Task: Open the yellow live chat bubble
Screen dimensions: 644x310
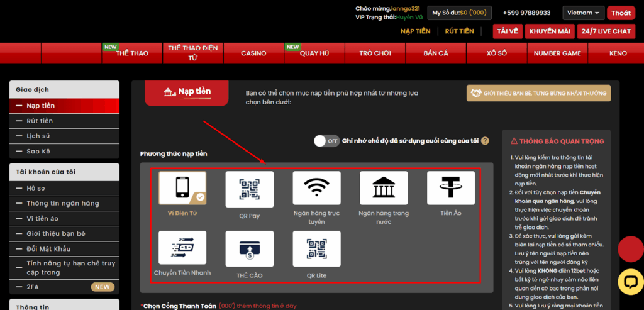Action: 631,281
